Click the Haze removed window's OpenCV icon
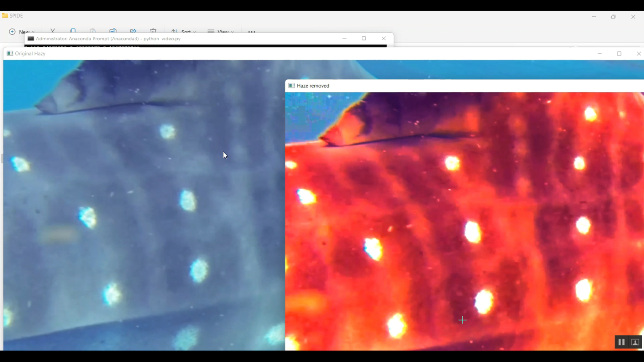The height and width of the screenshot is (362, 644). tap(292, 85)
